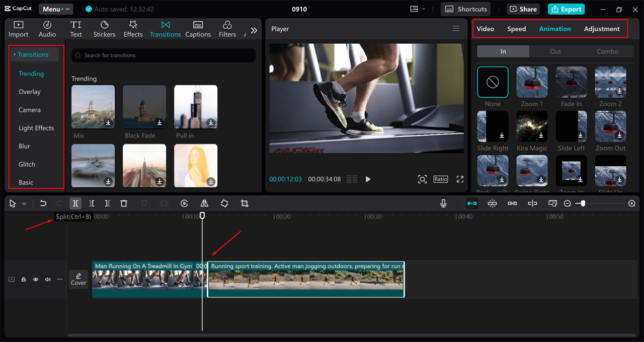Select the Pull in transition thumbnail
Image resolution: width=644 pixels, height=342 pixels.
click(x=196, y=106)
